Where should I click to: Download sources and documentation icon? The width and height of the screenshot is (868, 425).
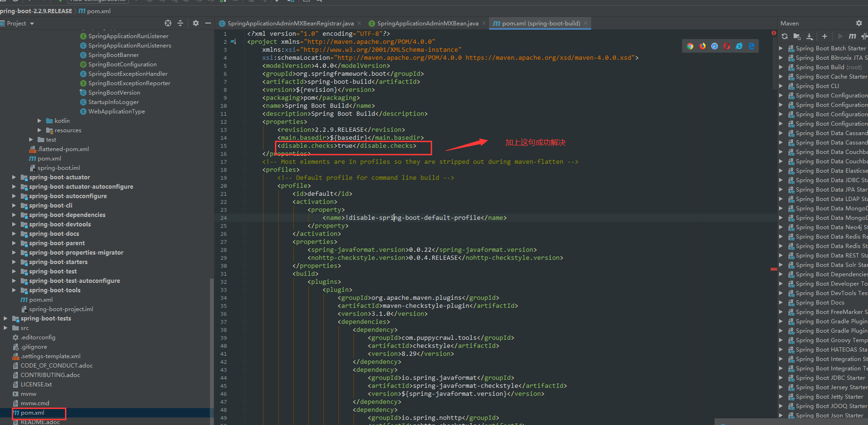[810, 36]
